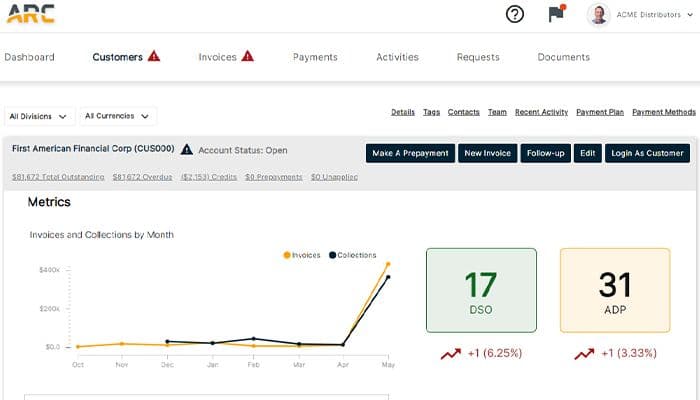
Task: Click the Make A Prepayment button
Action: [410, 153]
